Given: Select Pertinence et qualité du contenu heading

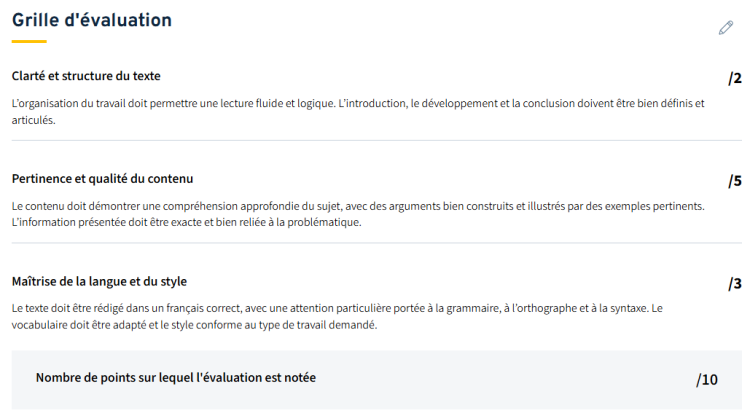Looking at the screenshot, I should coord(102,179).
